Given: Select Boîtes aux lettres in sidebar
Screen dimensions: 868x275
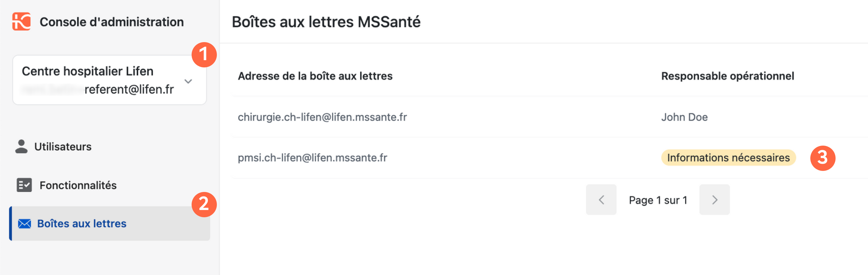Looking at the screenshot, I should (x=110, y=223).
